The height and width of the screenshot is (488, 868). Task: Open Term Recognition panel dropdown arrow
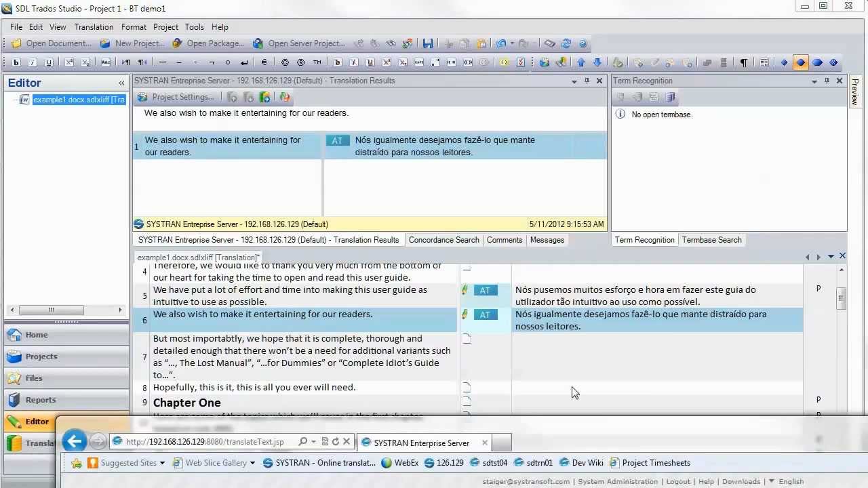814,81
